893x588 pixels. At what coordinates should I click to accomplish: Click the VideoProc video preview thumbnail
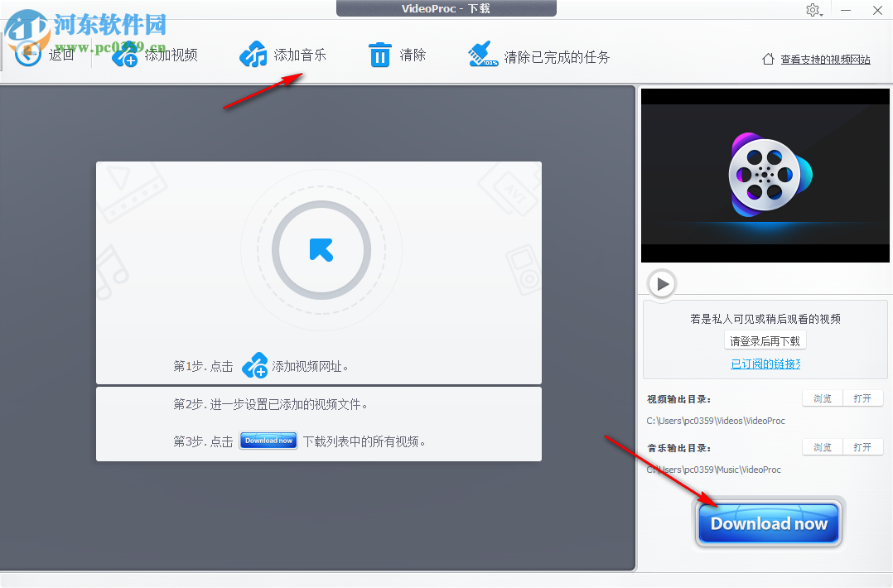point(764,175)
